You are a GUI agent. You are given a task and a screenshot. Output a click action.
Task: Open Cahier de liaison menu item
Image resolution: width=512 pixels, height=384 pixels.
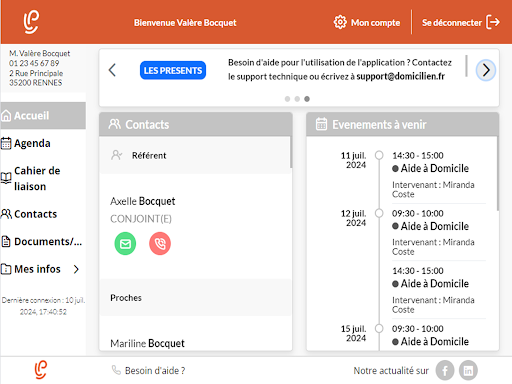pyautogui.click(x=43, y=178)
